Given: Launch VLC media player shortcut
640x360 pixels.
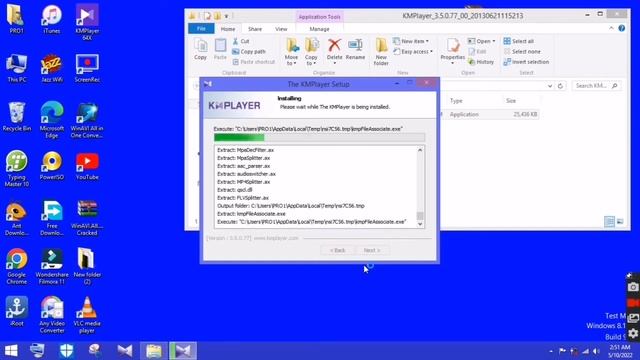Looking at the screenshot, I should [87, 315].
